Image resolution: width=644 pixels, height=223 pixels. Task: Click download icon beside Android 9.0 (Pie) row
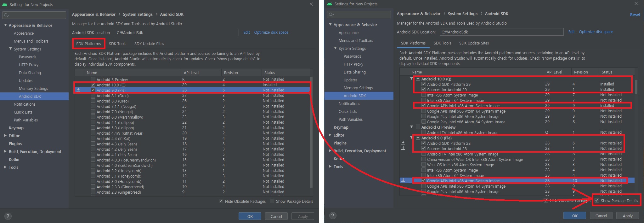coord(78,90)
